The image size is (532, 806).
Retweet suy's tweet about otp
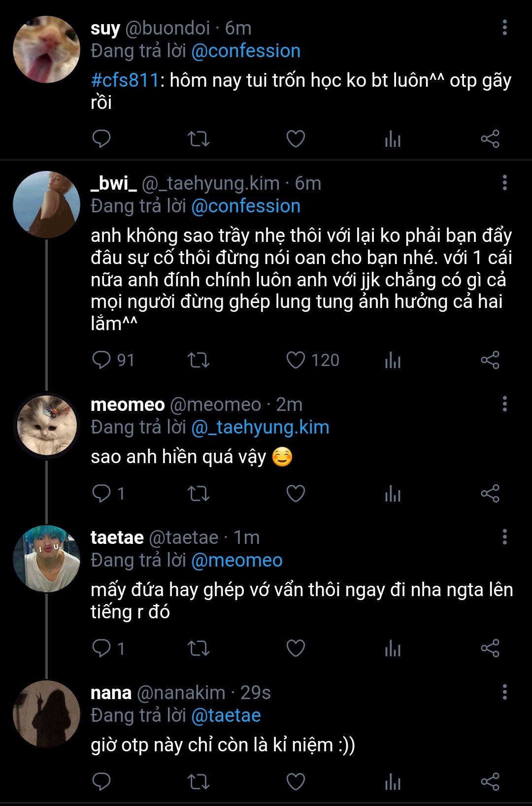coord(199,139)
